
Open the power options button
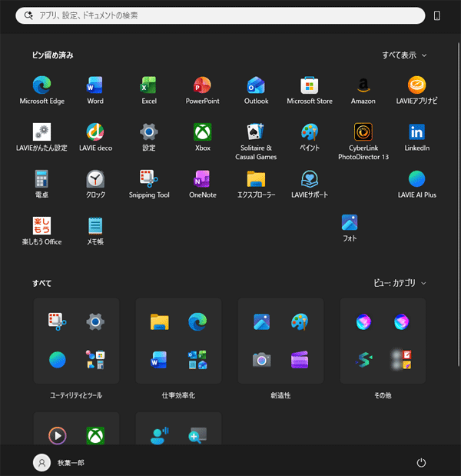[x=421, y=463]
